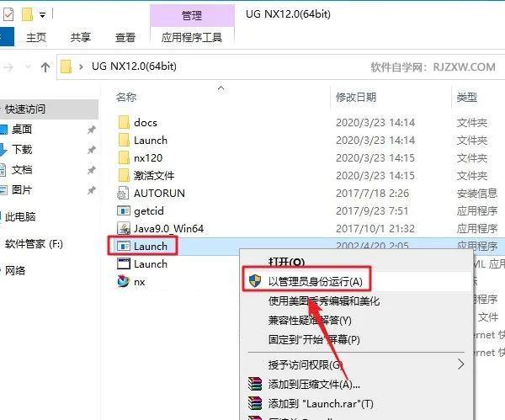Click the quick access toolbar folder icon
505x420 pixels.
coord(27,14)
